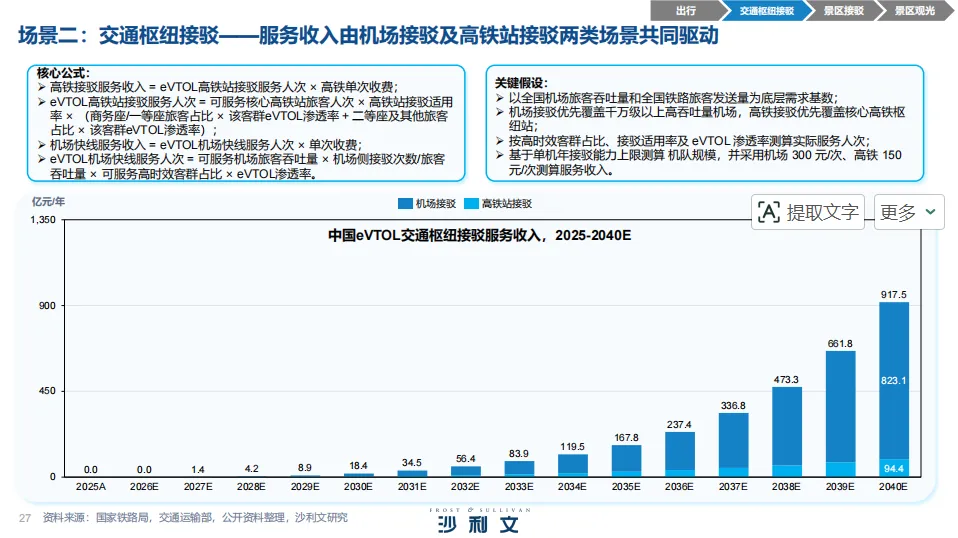Click the chart title 中国eVTOL交通枢纽接驳服务收入
The width and height of the screenshot is (958, 538).
click(x=480, y=235)
